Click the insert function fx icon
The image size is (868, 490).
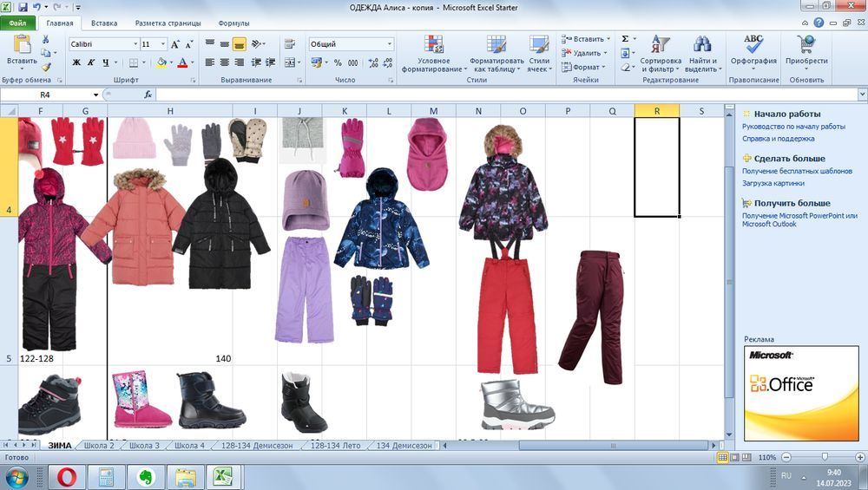(148, 95)
